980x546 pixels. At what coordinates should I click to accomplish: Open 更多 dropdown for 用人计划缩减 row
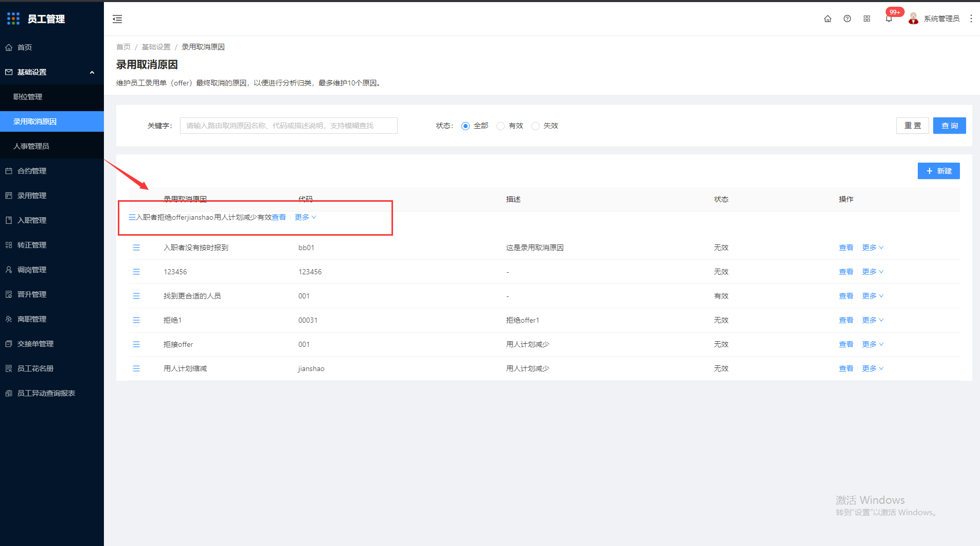coord(872,368)
